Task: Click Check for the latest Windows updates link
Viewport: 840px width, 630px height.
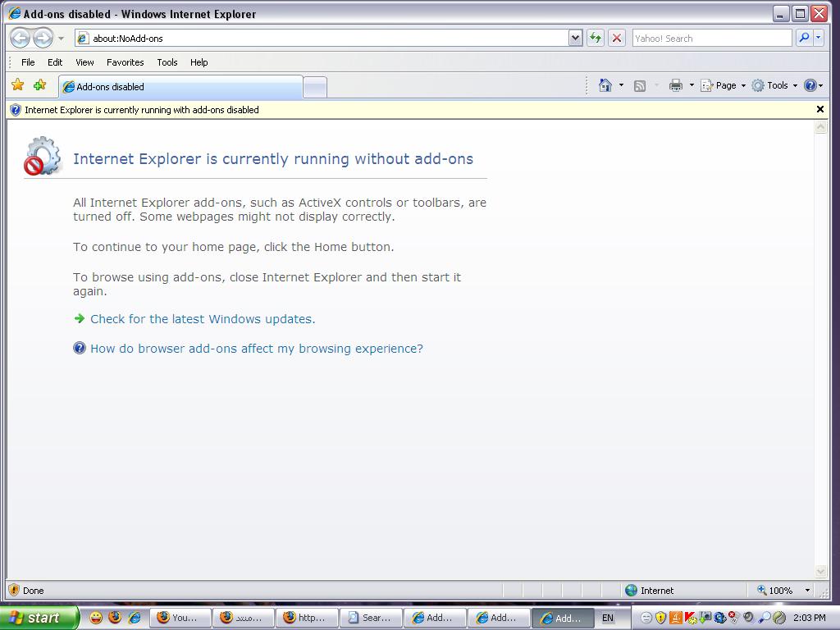Action: pyautogui.click(x=203, y=319)
